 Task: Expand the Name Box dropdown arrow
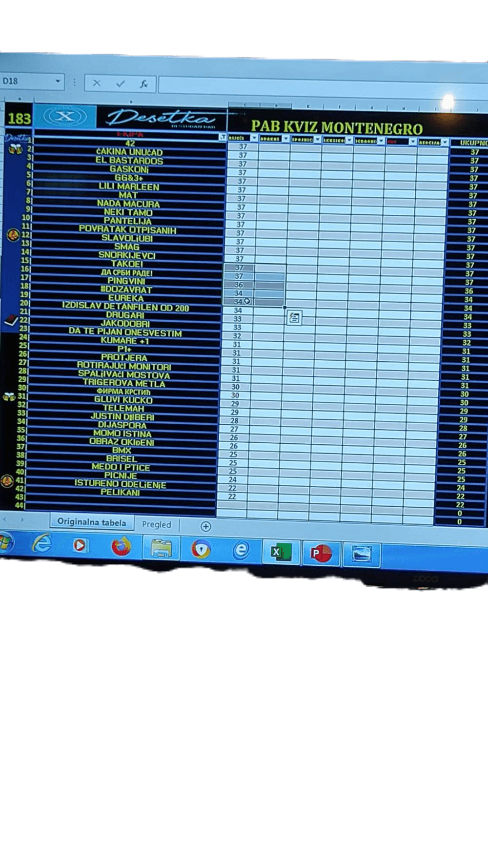click(58, 81)
